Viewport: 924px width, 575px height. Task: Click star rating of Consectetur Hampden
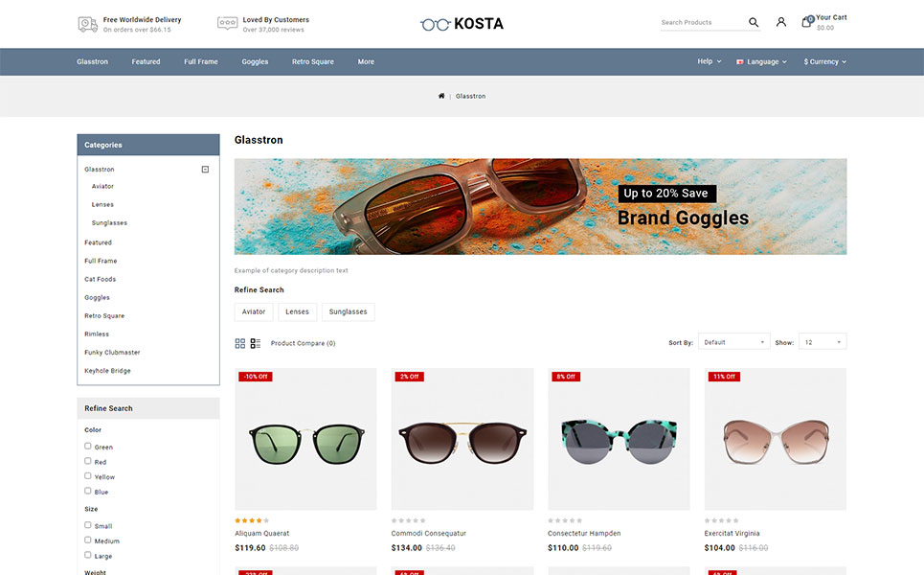565,520
